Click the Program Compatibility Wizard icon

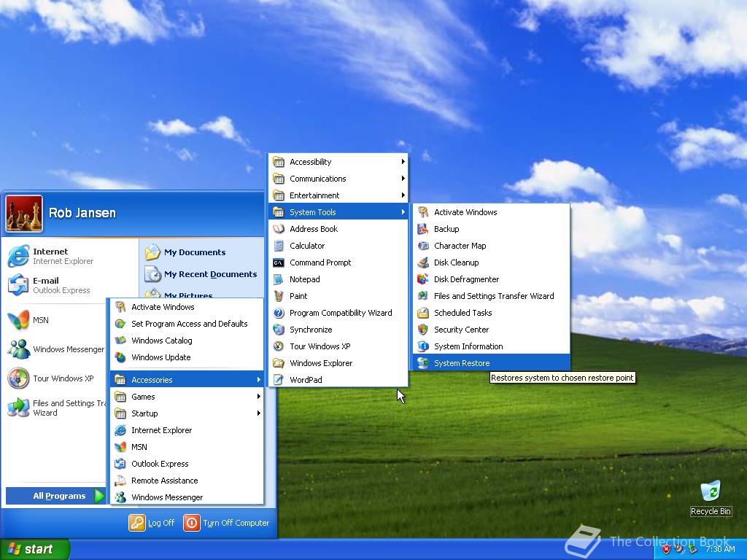(279, 313)
